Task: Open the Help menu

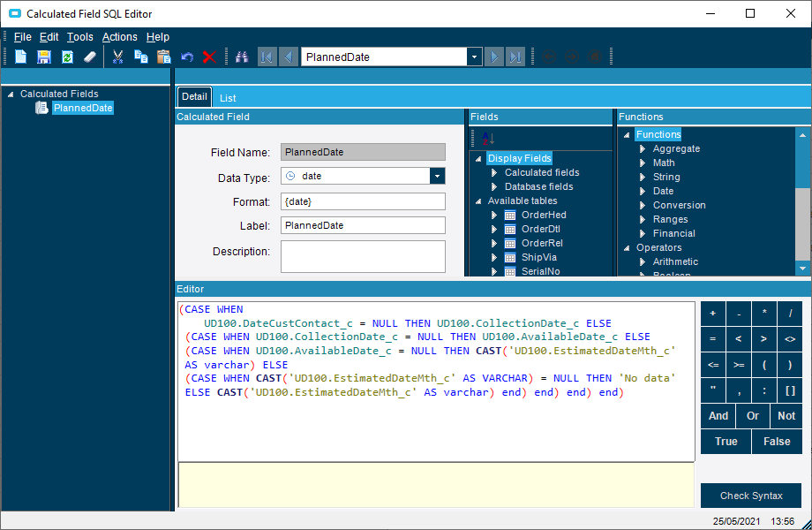Action: point(157,37)
